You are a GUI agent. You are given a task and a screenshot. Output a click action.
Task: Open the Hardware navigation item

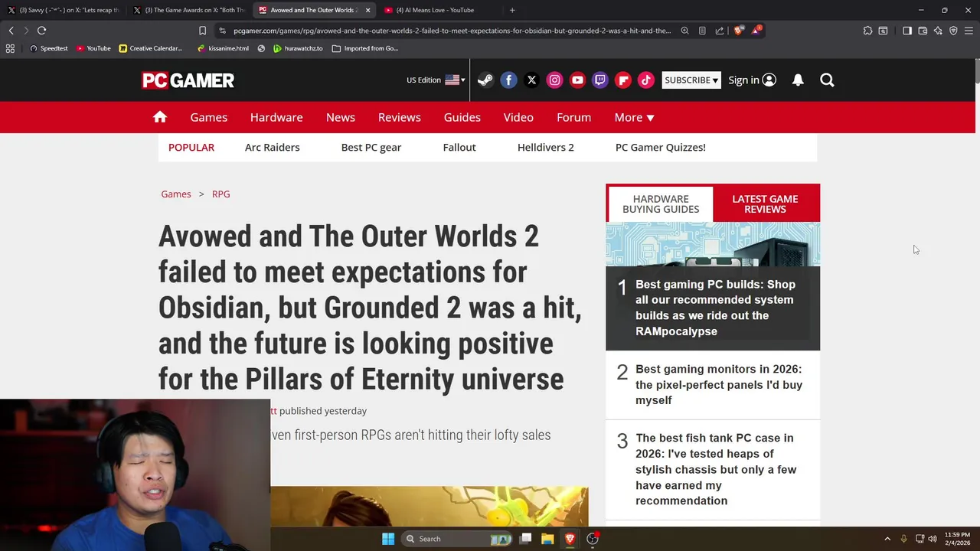(x=276, y=117)
